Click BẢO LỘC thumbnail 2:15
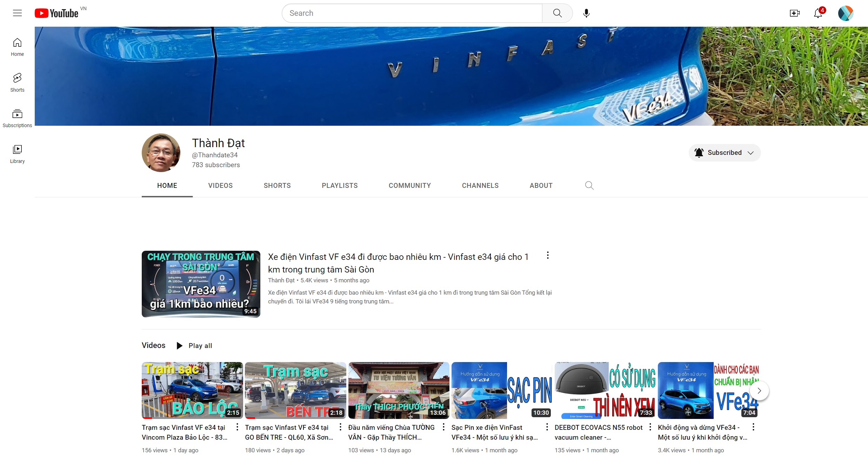The image size is (868, 466). click(x=192, y=390)
